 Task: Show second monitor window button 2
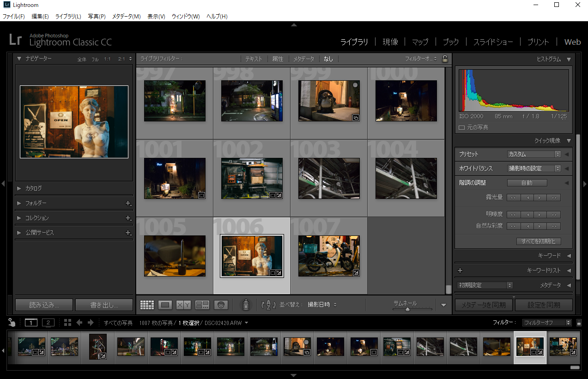48,323
